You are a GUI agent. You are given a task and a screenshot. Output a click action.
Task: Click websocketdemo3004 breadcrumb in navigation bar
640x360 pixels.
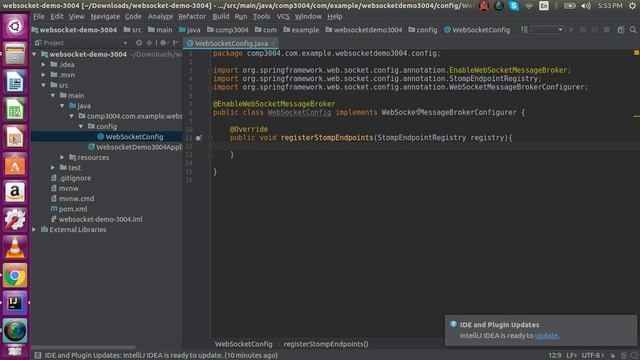[x=364, y=30]
